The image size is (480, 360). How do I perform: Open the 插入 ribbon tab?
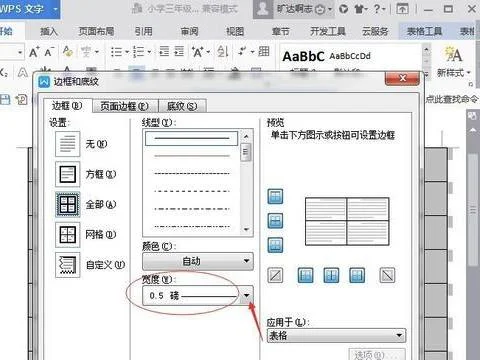[49, 31]
